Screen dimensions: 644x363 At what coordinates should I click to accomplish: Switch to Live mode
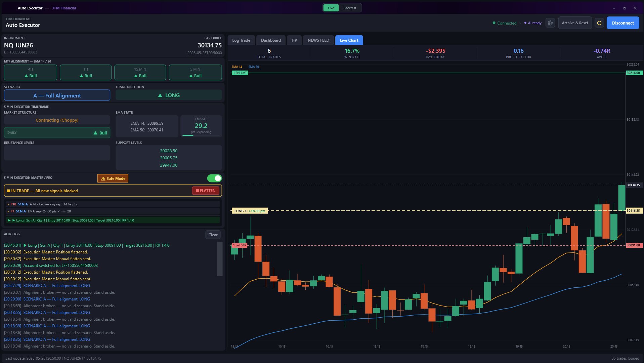click(331, 8)
